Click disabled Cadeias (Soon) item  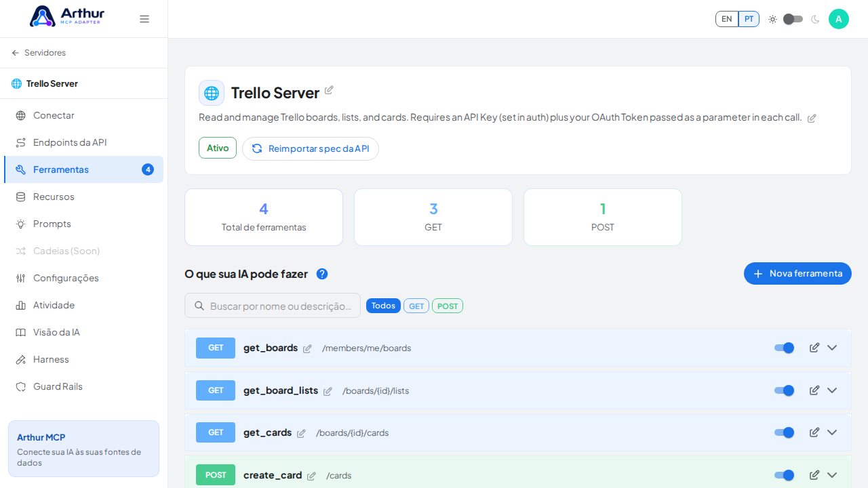point(83,251)
